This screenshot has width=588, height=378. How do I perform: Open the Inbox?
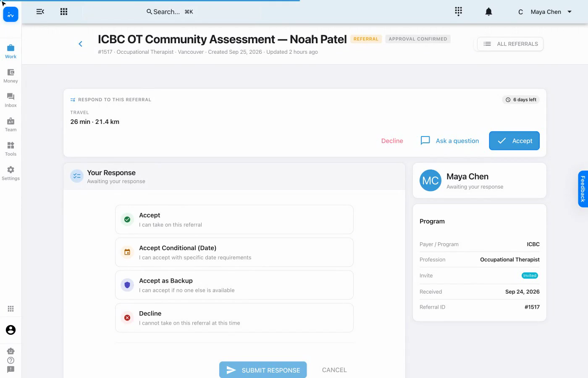(x=10, y=100)
